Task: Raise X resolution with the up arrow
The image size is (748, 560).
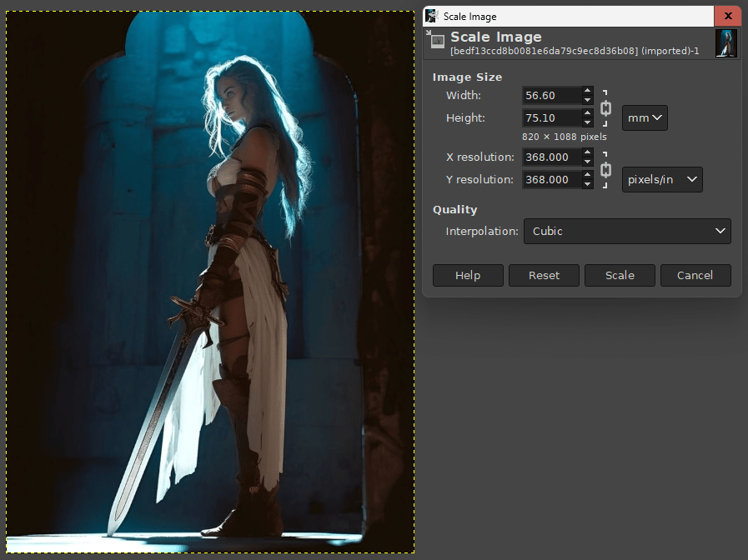Action: click(588, 153)
